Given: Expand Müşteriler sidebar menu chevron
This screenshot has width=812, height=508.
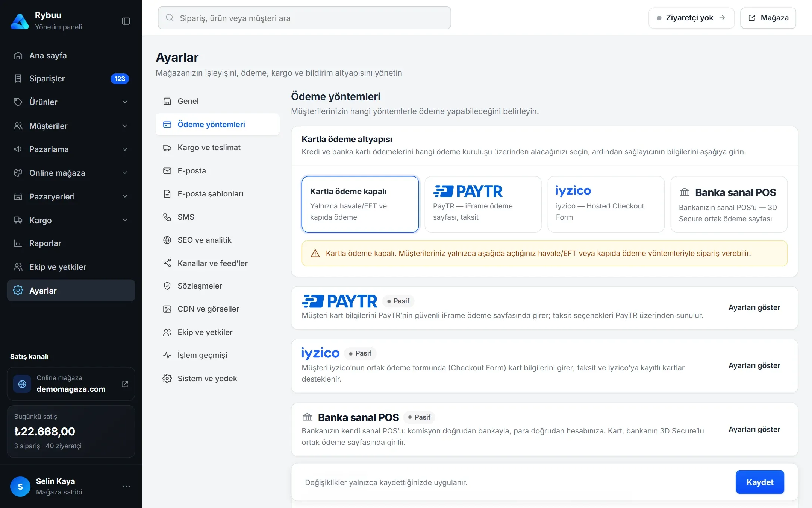Looking at the screenshot, I should [125, 126].
